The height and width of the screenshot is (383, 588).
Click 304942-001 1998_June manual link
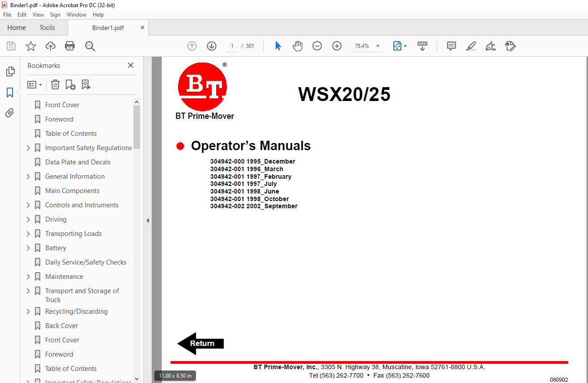click(245, 191)
